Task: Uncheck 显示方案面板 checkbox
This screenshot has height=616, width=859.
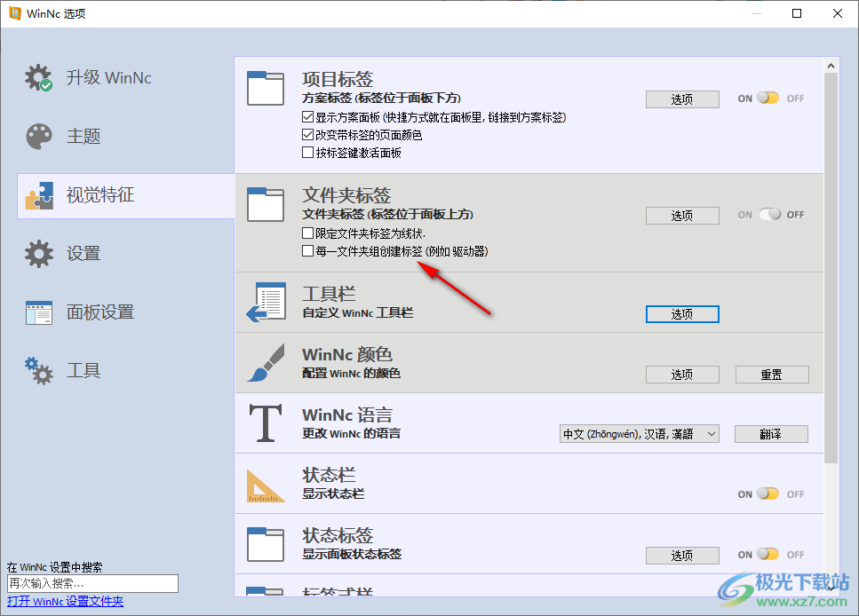Action: tap(308, 116)
